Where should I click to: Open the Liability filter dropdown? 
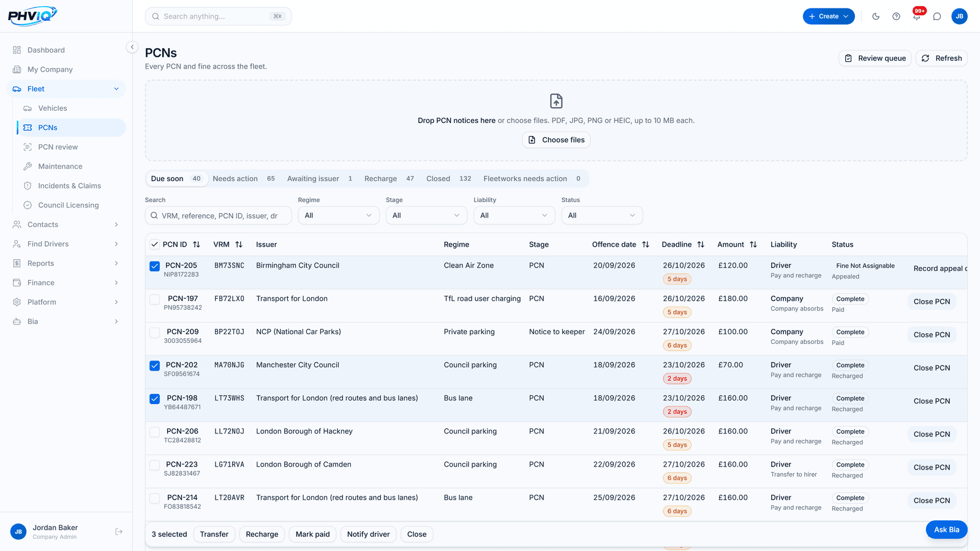(x=514, y=216)
